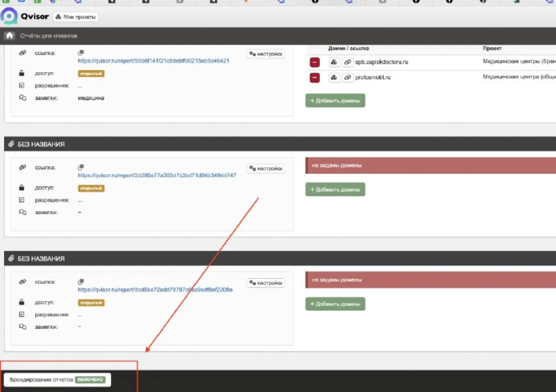
Task: Click the «Проект» column header
Action: click(492, 48)
